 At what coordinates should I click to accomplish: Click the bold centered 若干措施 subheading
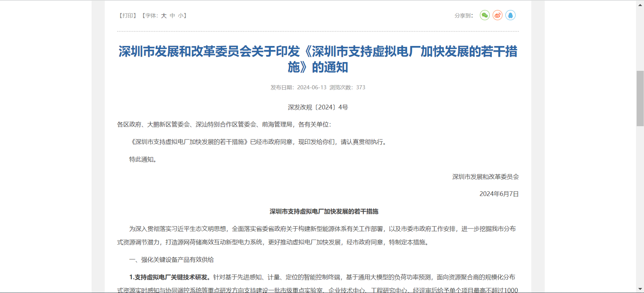[324, 212]
